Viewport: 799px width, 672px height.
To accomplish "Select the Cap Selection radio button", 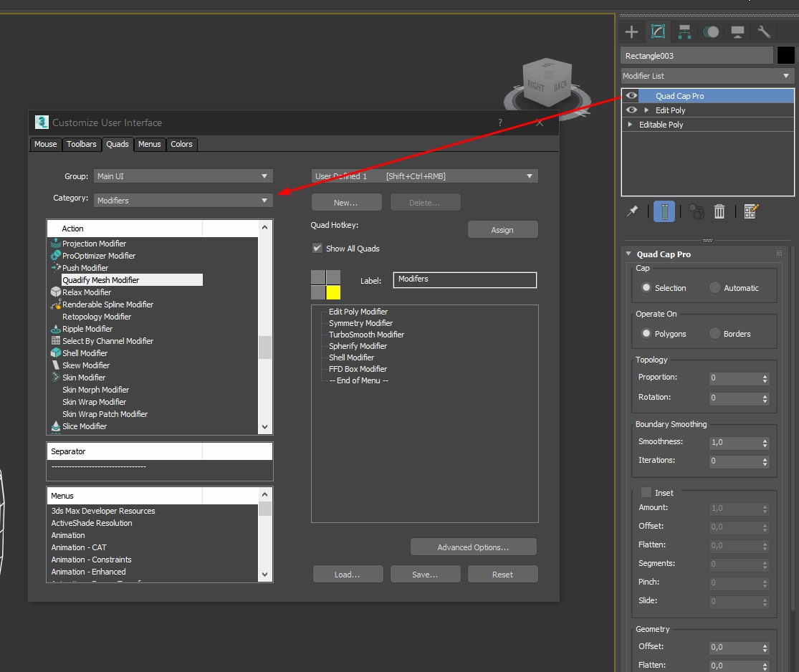I will [646, 287].
